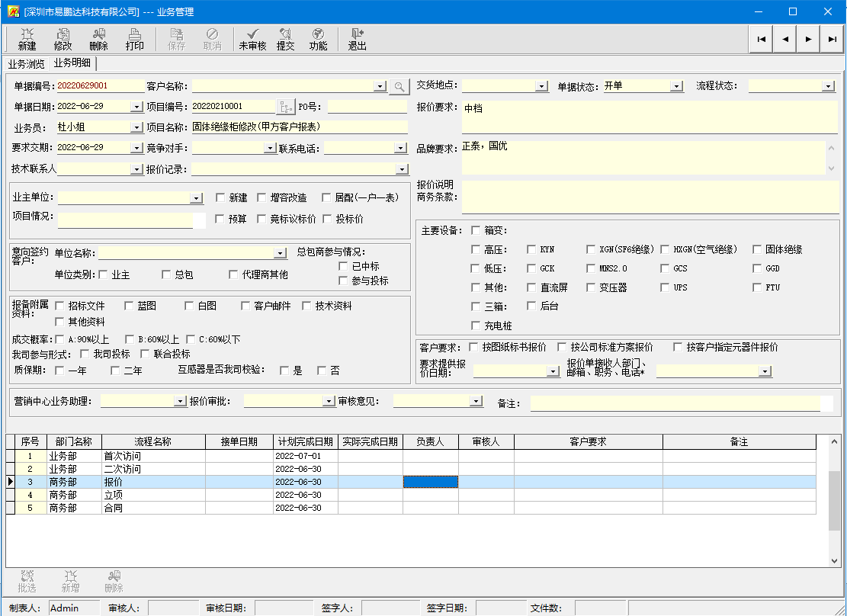Select the 首次访问 row cell
The image size is (847, 616).
153,456
